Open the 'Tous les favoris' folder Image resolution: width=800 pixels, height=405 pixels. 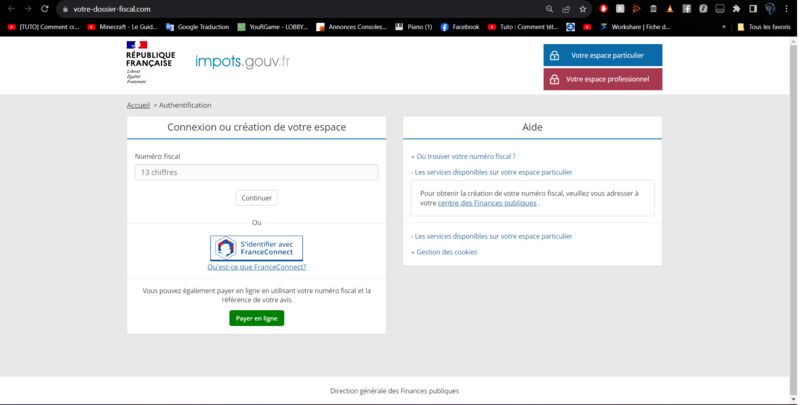click(764, 27)
